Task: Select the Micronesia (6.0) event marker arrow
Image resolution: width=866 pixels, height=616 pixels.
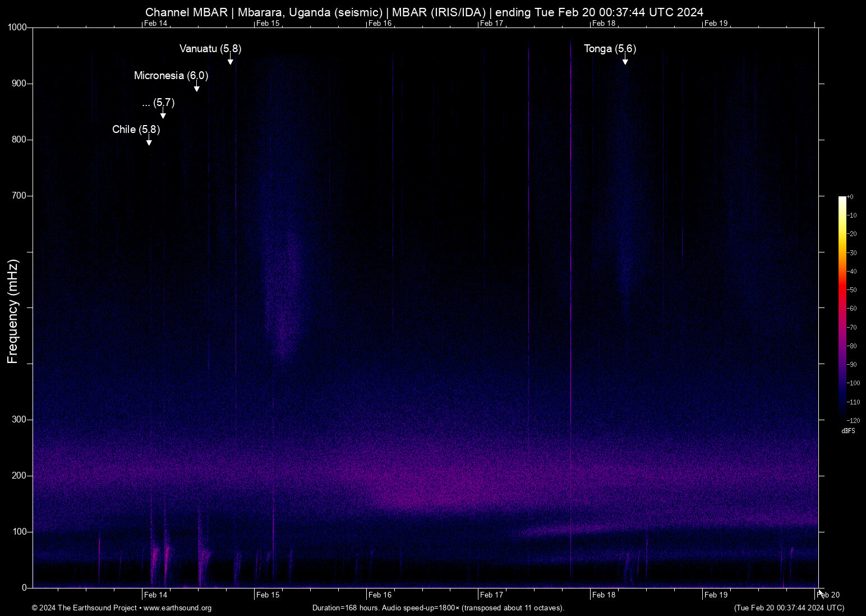Action: click(x=197, y=87)
